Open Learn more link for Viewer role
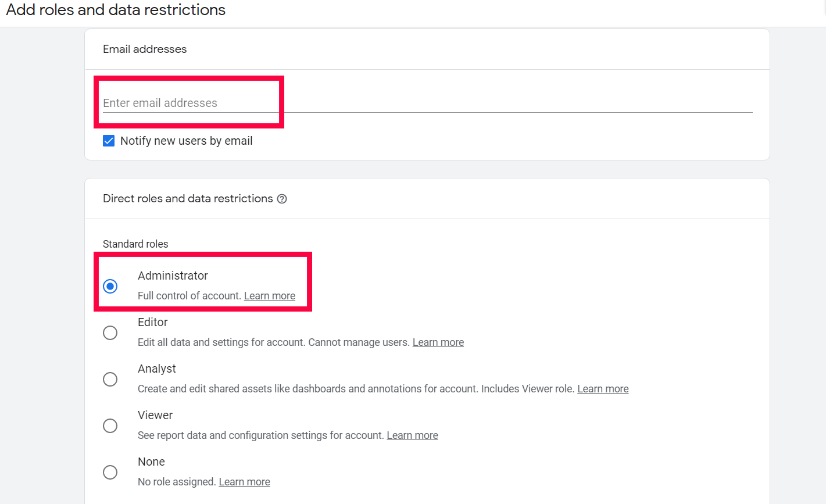The height and width of the screenshot is (504, 826). pyautogui.click(x=413, y=435)
